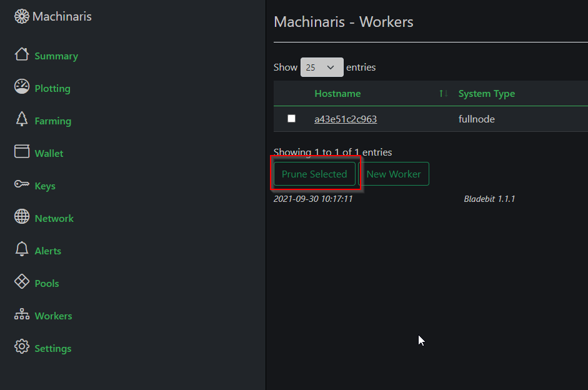Click the 2021-09-30 10:17:11 timestamp
This screenshot has width=588, height=390.
pos(313,199)
